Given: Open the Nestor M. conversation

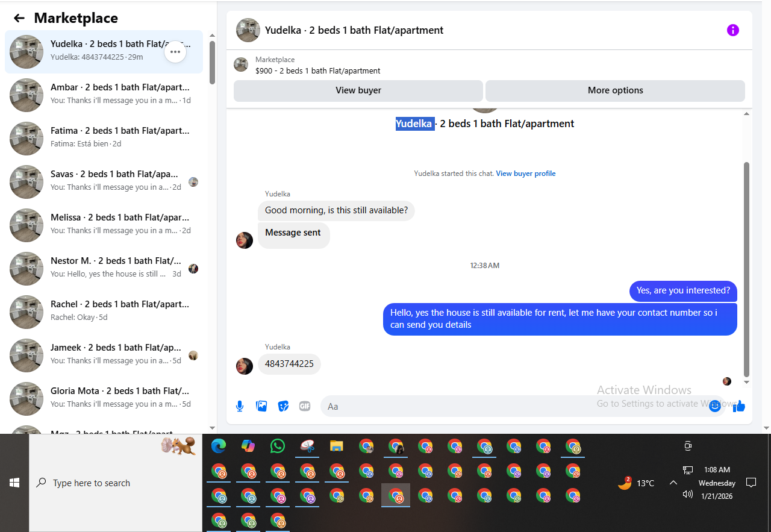Looking at the screenshot, I should [x=104, y=269].
